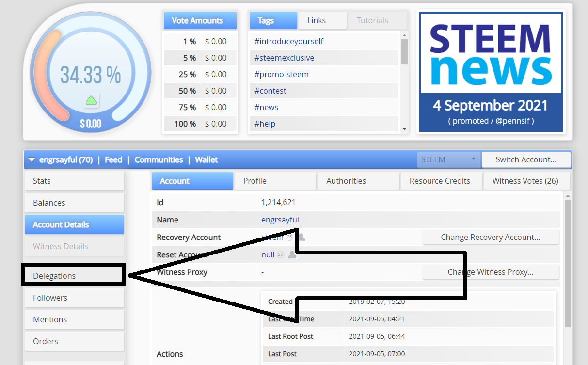Open the Steem News promoted banner

pos(491,72)
